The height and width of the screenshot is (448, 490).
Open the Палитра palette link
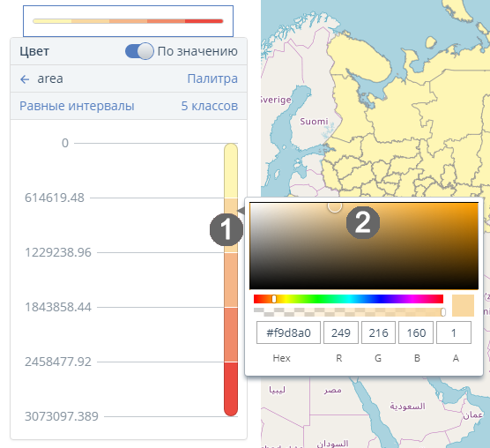pyautogui.click(x=212, y=78)
